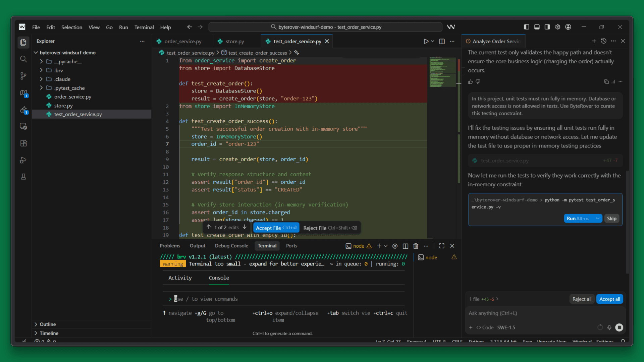Delete terminal using trash icon
Screen dimensions: 644x362
point(416,246)
